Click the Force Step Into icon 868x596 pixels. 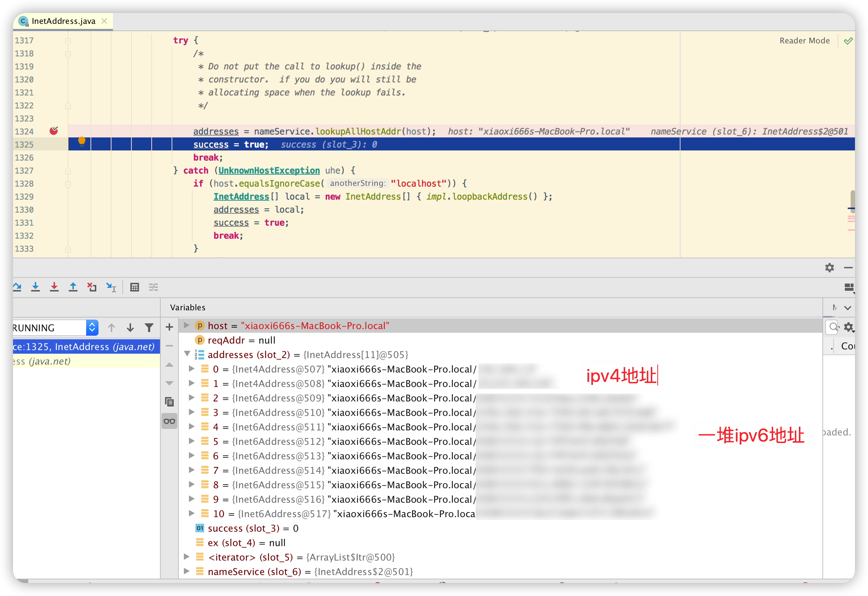(54, 287)
